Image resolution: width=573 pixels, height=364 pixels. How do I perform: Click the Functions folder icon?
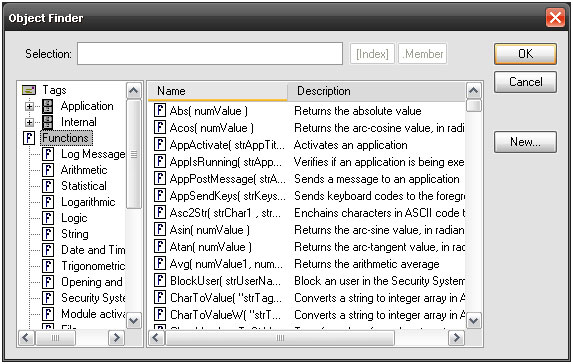29,138
